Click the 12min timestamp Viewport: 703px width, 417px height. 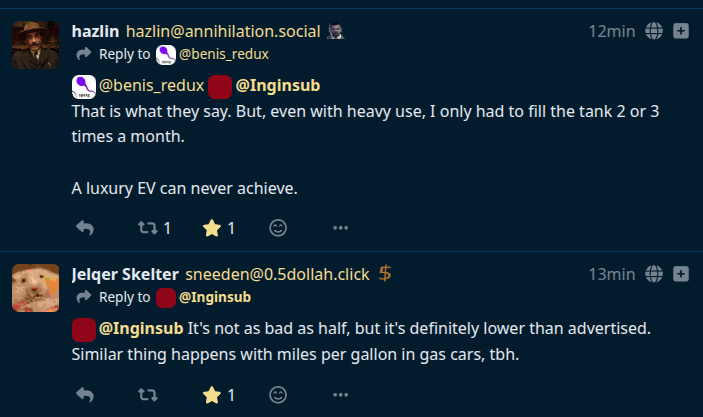pyautogui.click(x=611, y=31)
